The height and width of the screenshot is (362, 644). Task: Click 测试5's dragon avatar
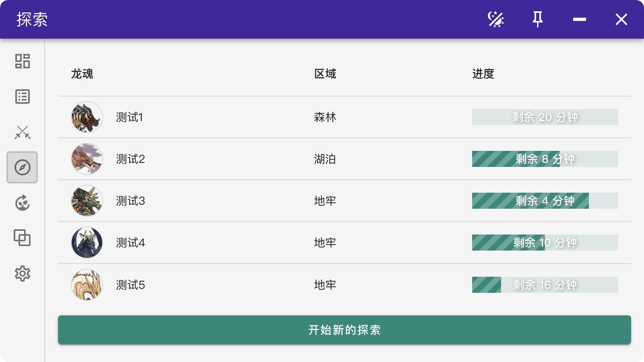point(87,285)
